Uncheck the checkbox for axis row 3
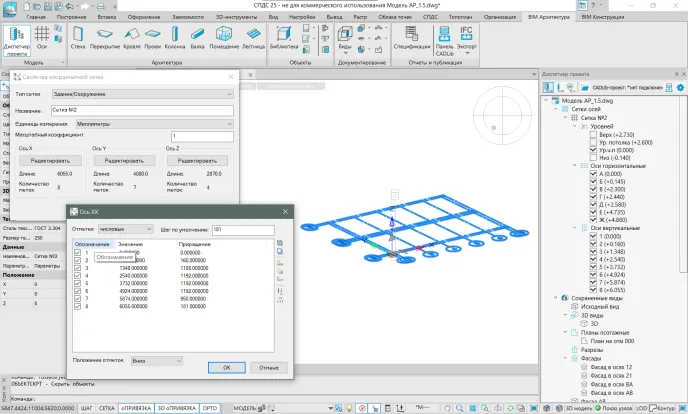Image resolution: width=688 pixels, height=414 pixels. point(79,268)
